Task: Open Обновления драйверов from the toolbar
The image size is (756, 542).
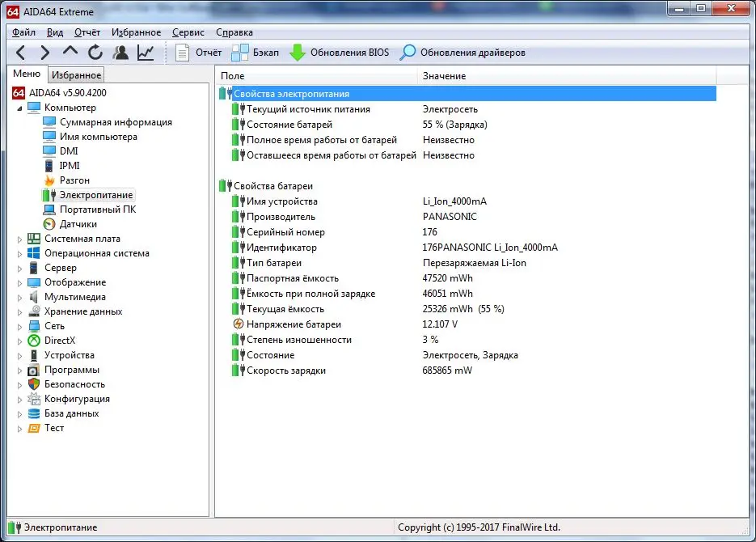Action: [462, 53]
